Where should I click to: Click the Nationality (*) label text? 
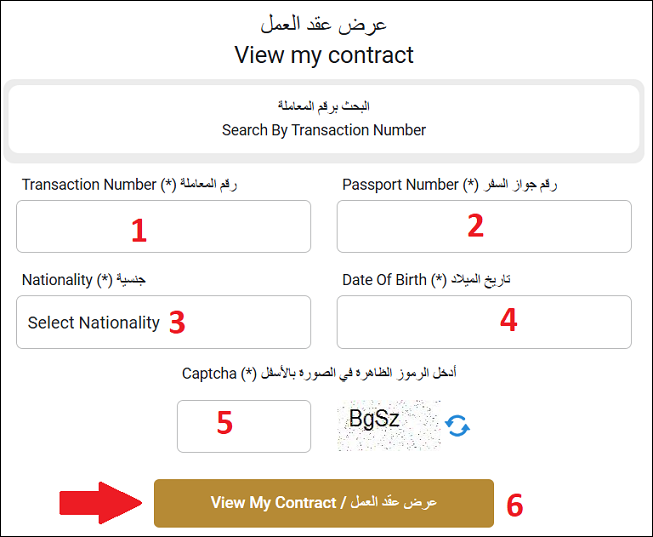point(84,280)
